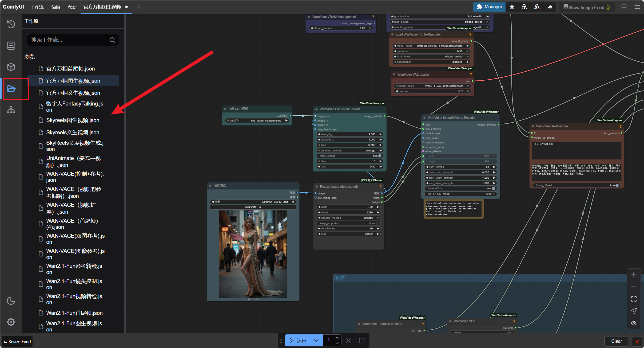Change T5 precision bf16 option
The image size is (644, 348).
[431, 51]
